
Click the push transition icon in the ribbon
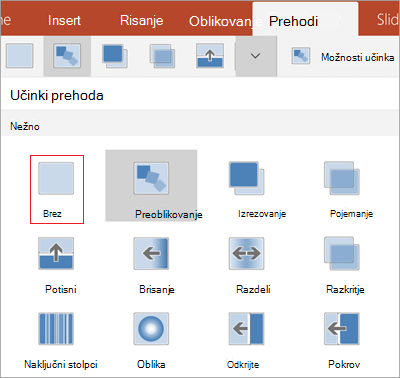tap(210, 56)
